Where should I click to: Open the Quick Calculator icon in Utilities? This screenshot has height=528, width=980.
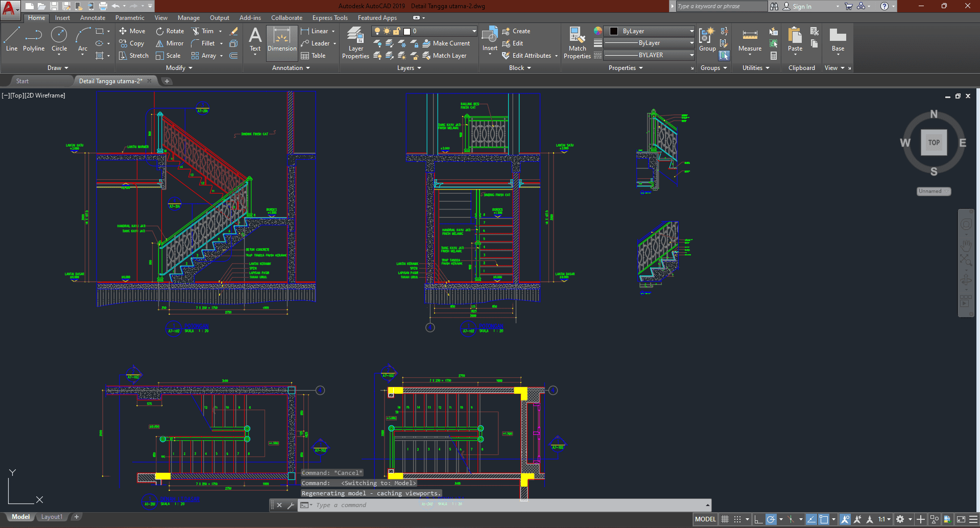tap(774, 56)
